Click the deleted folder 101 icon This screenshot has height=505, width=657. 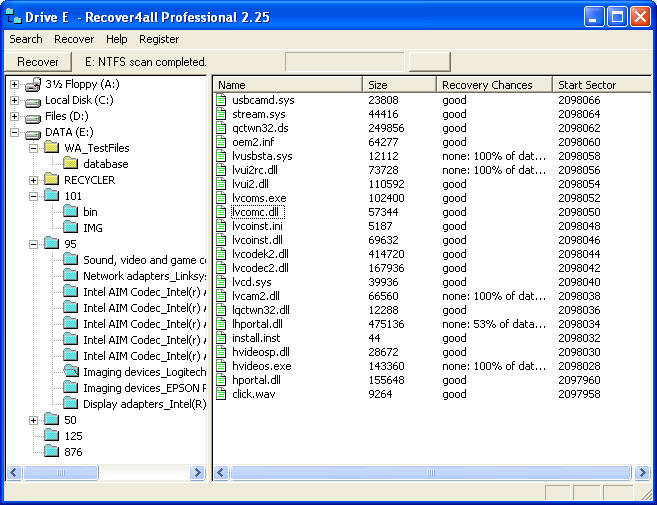coord(52,195)
